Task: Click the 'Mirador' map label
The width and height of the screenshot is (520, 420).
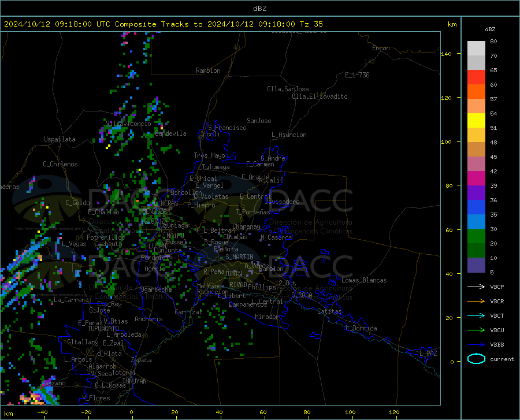Action: pyautogui.click(x=267, y=317)
